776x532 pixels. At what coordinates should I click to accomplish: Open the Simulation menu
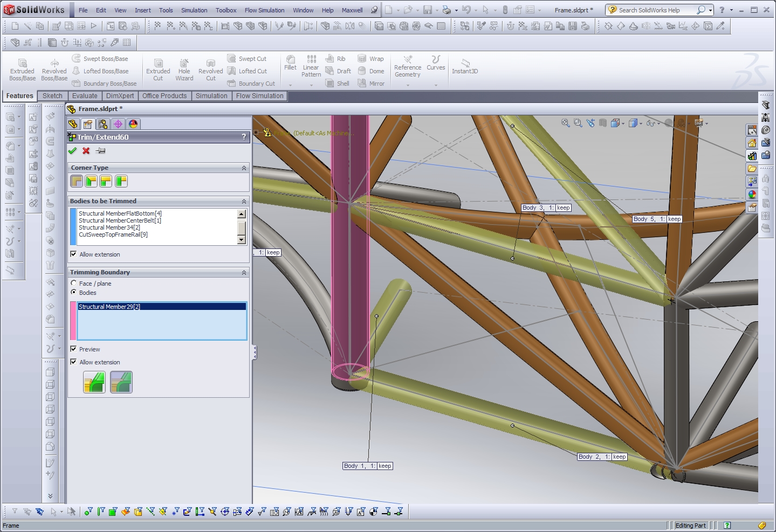(x=194, y=10)
